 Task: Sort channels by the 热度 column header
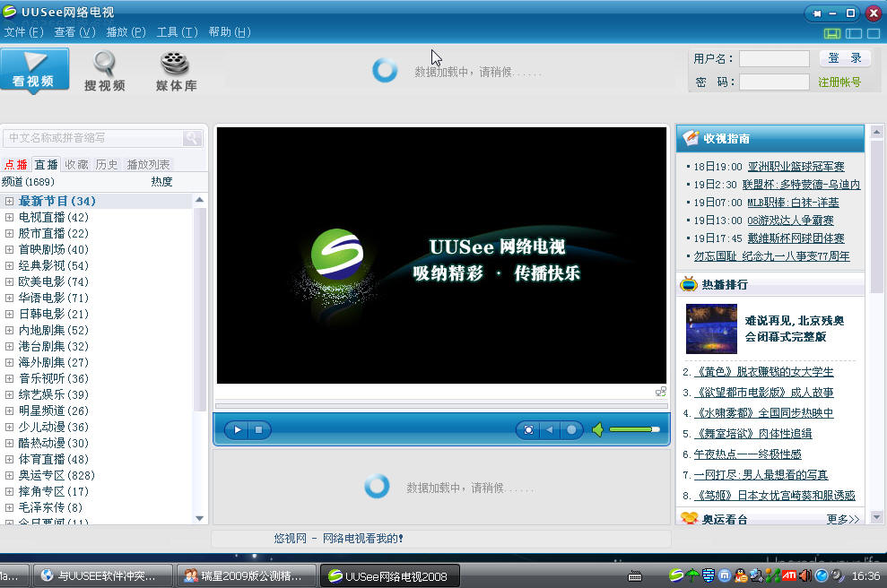161,182
